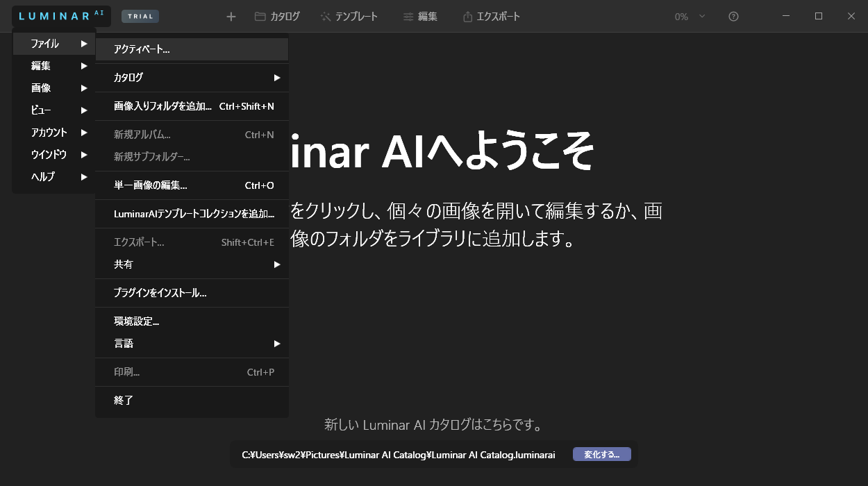Image resolution: width=868 pixels, height=486 pixels.
Task: Open the エクスポート tab in top bar
Action: coord(491,17)
